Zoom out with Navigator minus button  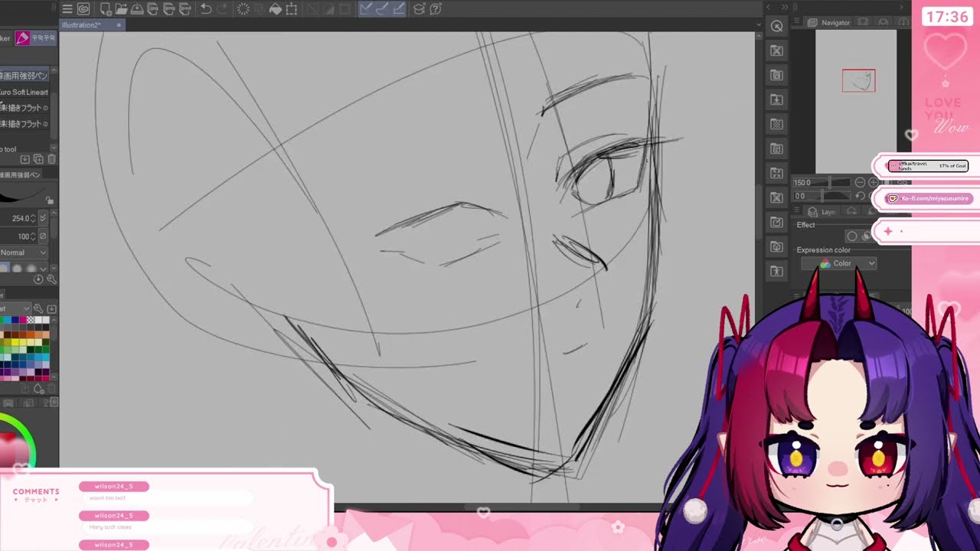pyautogui.click(x=860, y=183)
